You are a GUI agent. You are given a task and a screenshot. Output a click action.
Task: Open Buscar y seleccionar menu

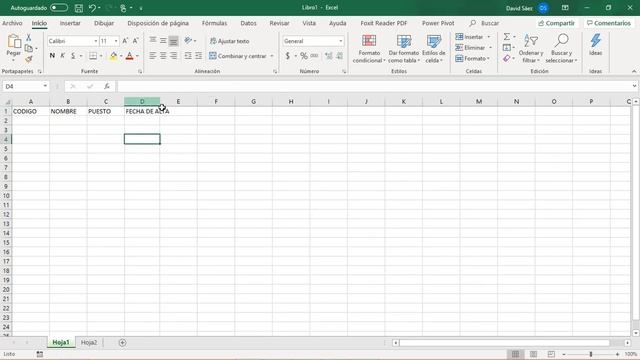tap(561, 49)
